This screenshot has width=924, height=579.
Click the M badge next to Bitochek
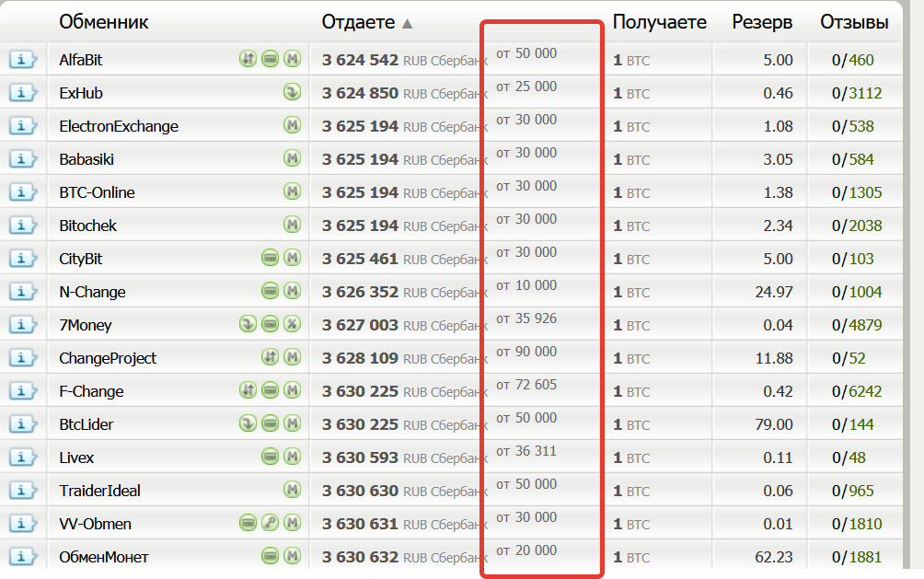(291, 225)
